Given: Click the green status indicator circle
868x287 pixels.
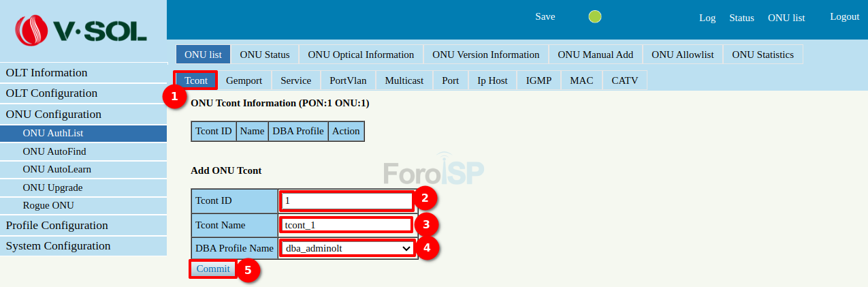Looking at the screenshot, I should 595,17.
